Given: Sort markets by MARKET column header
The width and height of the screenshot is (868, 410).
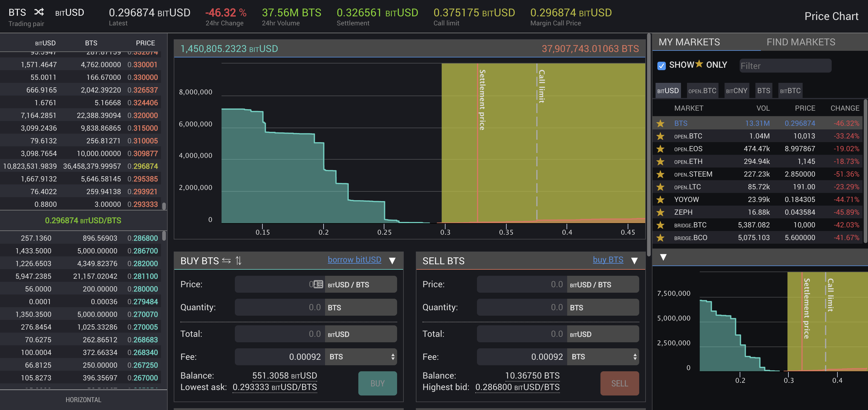Looking at the screenshot, I should tap(689, 108).
